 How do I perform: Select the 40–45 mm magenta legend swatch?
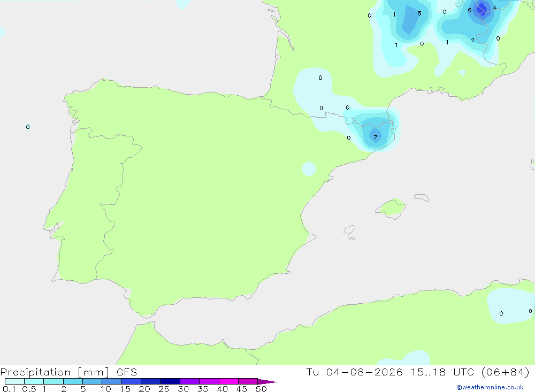tap(228, 381)
